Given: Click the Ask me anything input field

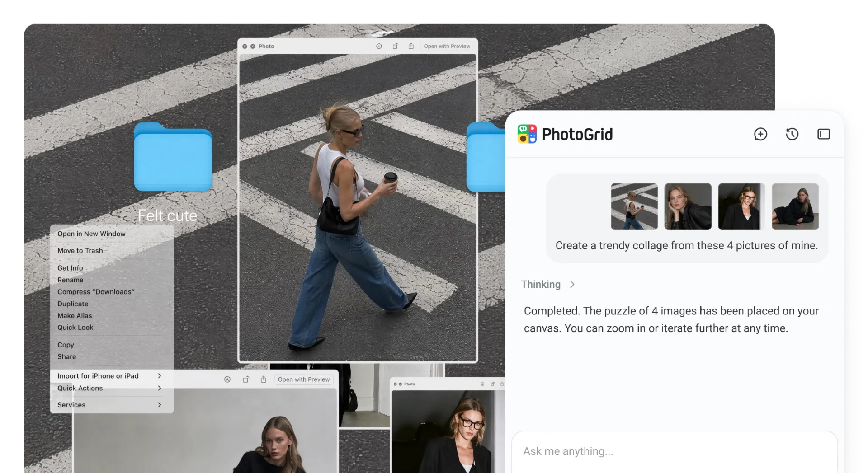Looking at the screenshot, I should pyautogui.click(x=674, y=451).
